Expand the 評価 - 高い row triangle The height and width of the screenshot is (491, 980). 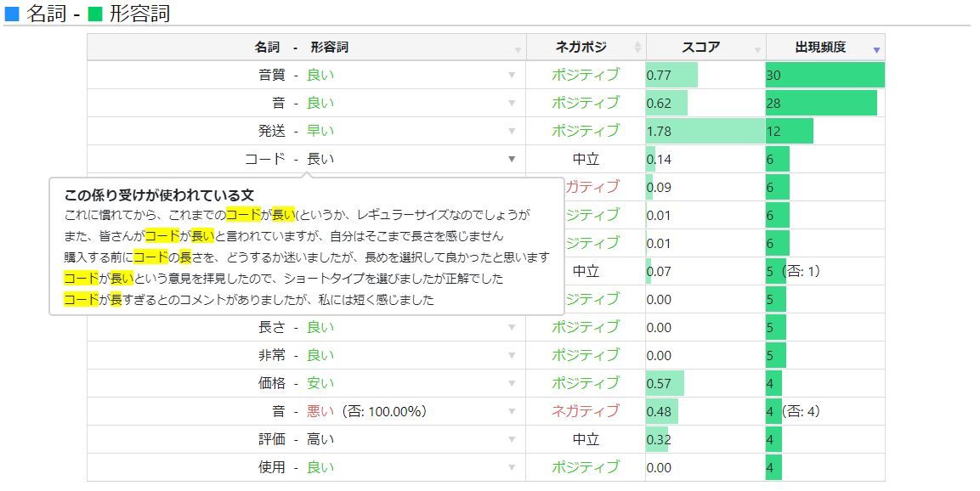pyautogui.click(x=512, y=439)
